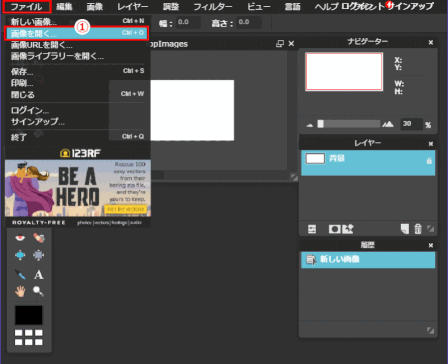Open the 画像 menu
Screen dimensions: 448x364
94,7
